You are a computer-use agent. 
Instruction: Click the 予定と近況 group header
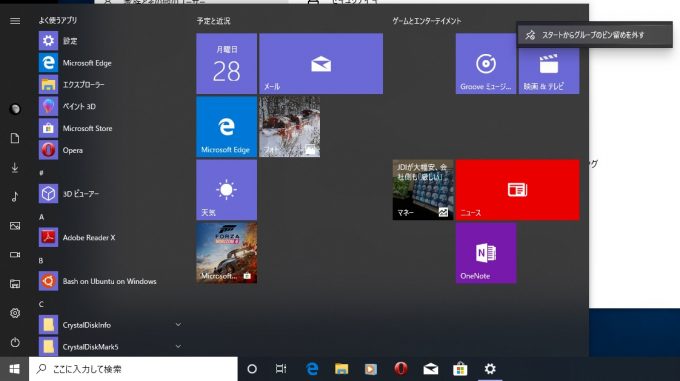213,21
